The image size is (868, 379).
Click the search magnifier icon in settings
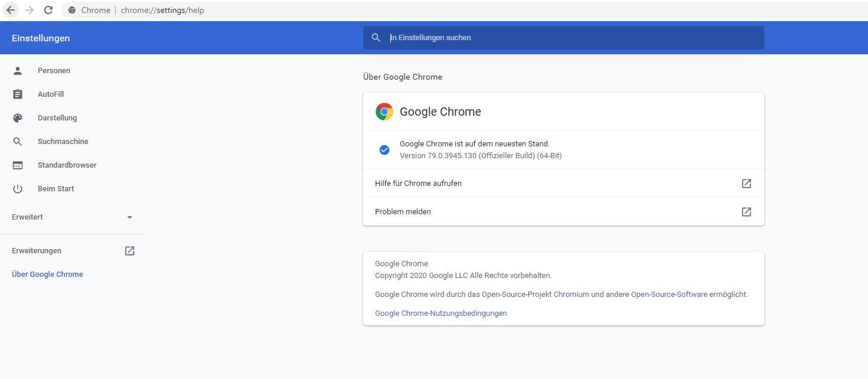[376, 38]
